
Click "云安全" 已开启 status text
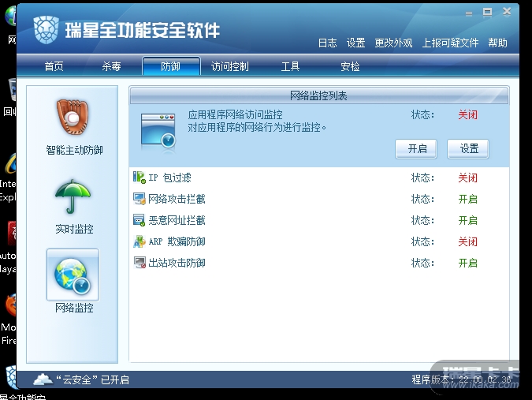click(x=93, y=379)
